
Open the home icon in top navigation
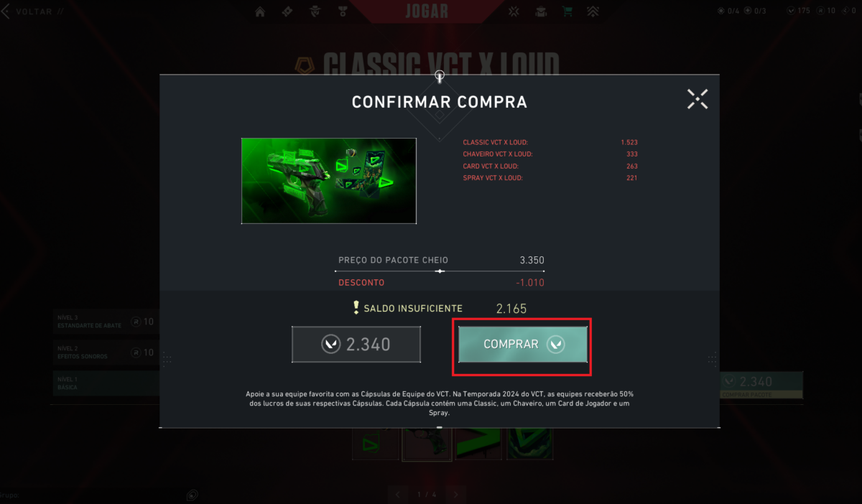[260, 11]
